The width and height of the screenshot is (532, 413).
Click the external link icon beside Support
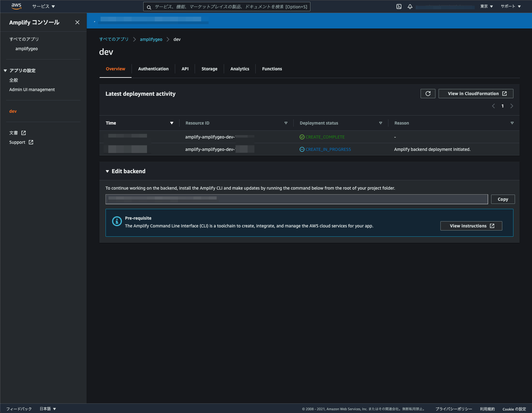(x=31, y=142)
